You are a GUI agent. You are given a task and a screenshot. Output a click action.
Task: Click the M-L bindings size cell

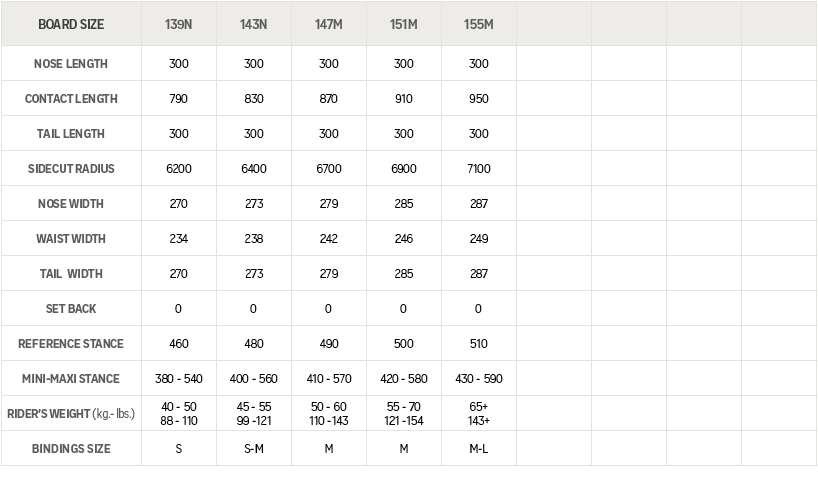point(478,448)
